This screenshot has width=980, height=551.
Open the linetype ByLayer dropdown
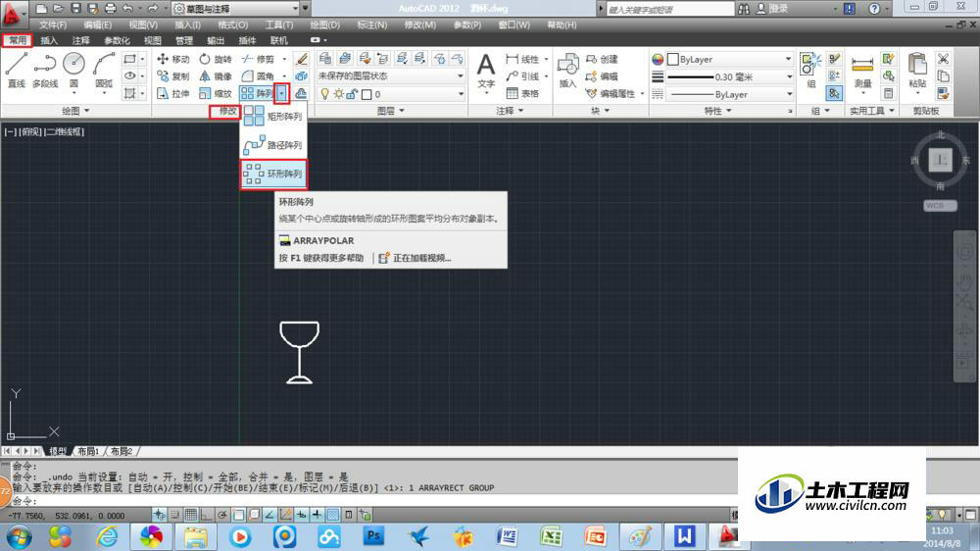(x=730, y=94)
